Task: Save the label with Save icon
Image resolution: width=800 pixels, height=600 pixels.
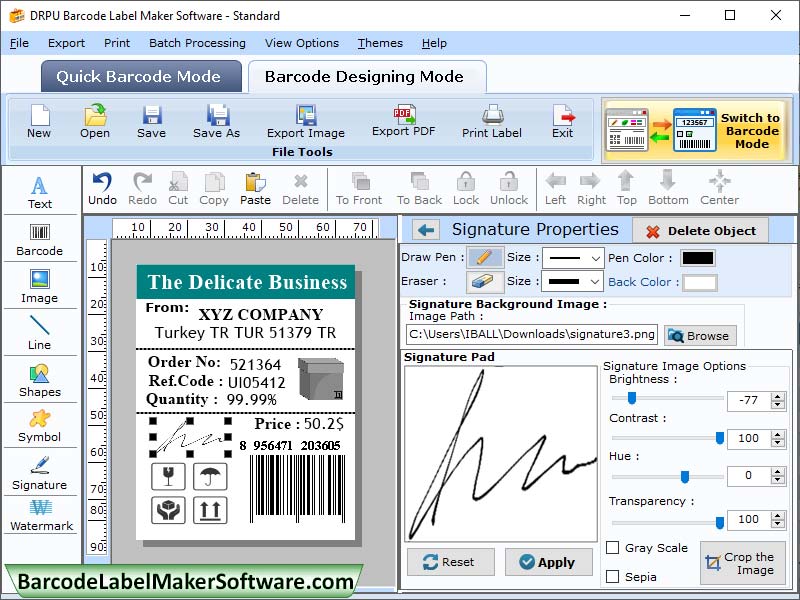Action: (x=152, y=121)
